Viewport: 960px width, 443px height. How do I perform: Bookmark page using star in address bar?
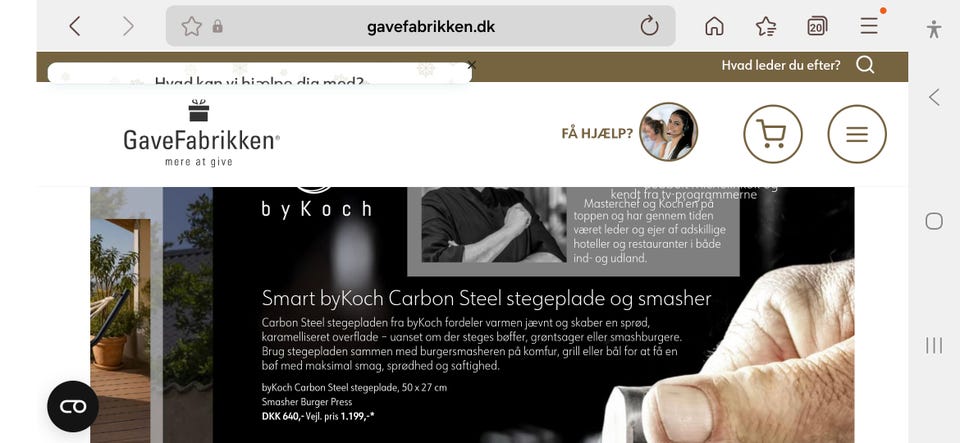[192, 26]
